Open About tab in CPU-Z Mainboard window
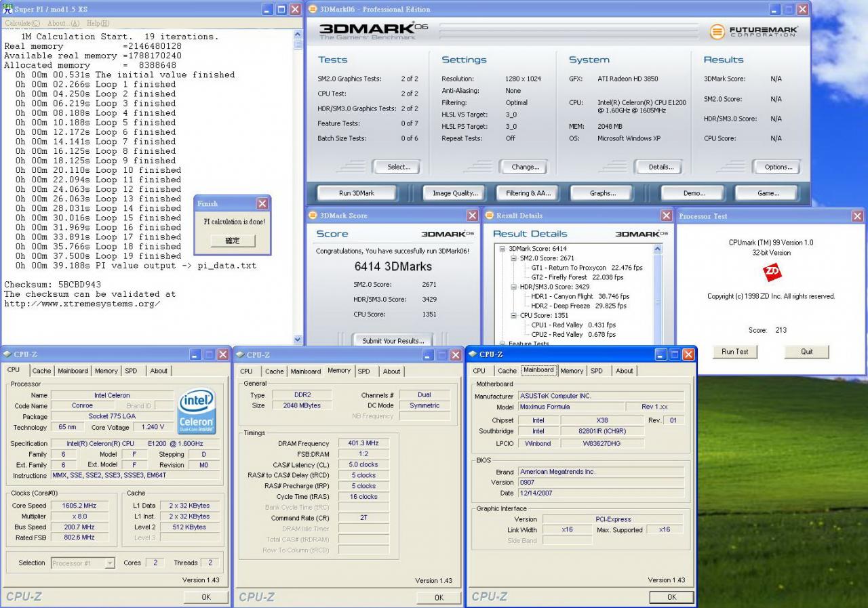The height and width of the screenshot is (608, 868). tap(625, 371)
